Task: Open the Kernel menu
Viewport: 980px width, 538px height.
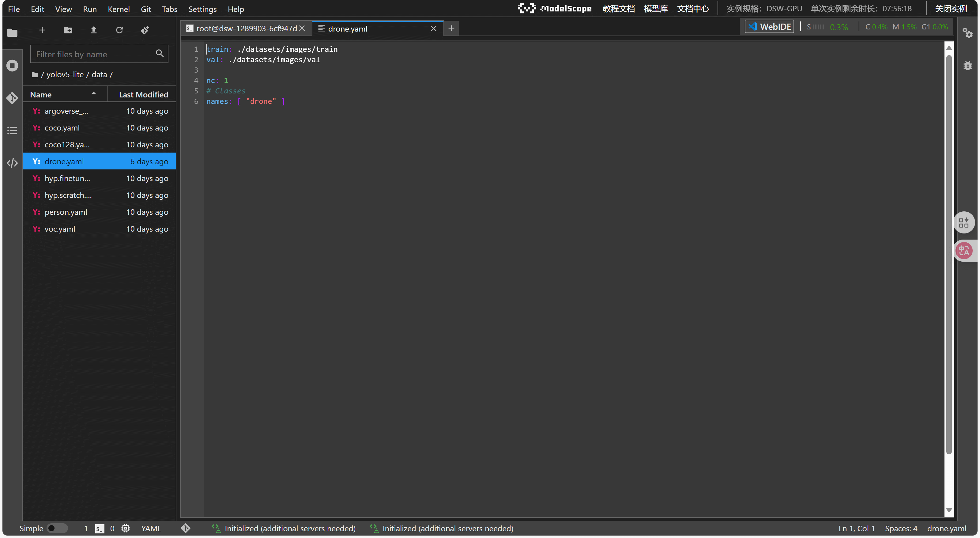Action: 118,9
